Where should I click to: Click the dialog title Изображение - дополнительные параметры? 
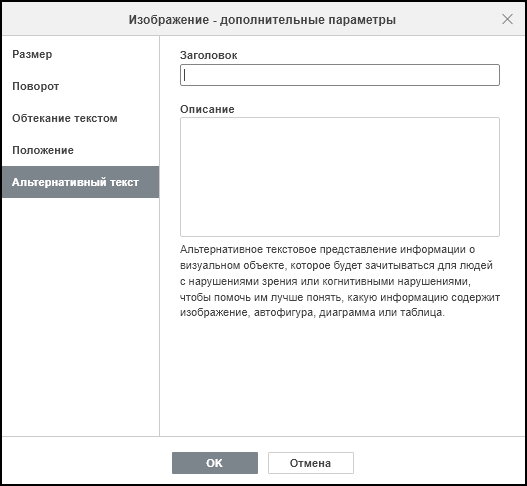[x=262, y=19]
